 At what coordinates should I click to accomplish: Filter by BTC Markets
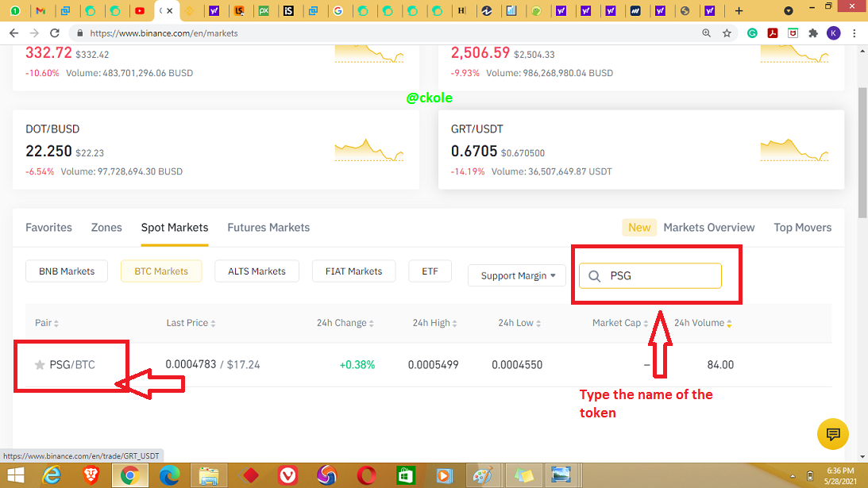pyautogui.click(x=161, y=271)
